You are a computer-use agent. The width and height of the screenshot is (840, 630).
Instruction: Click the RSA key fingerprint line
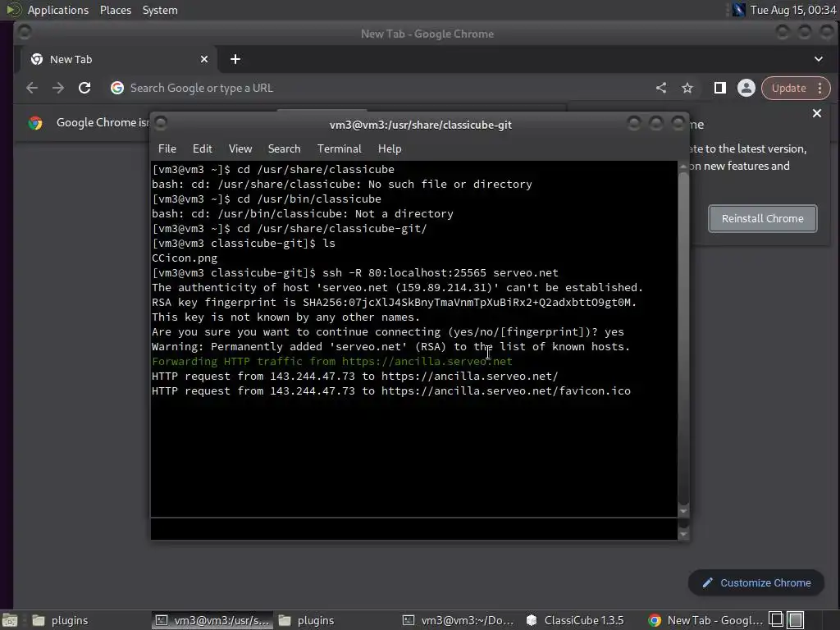[395, 303]
